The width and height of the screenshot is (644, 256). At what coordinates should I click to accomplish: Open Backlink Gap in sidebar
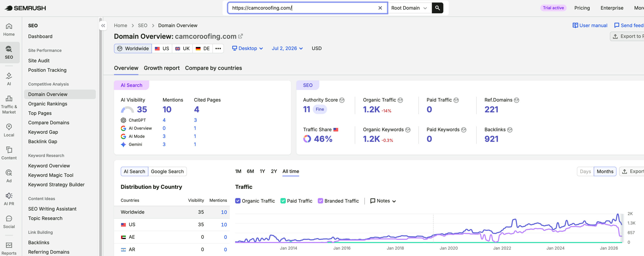pyautogui.click(x=43, y=141)
